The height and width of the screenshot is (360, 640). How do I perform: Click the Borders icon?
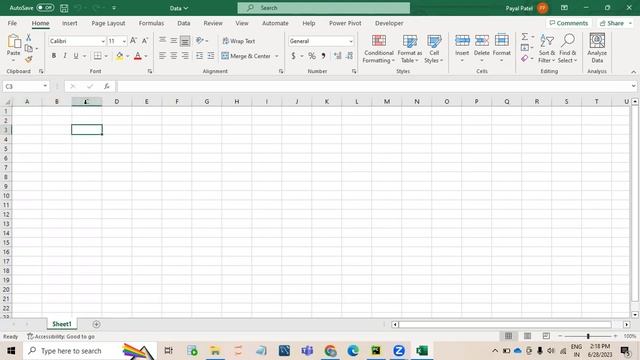[x=98, y=56]
